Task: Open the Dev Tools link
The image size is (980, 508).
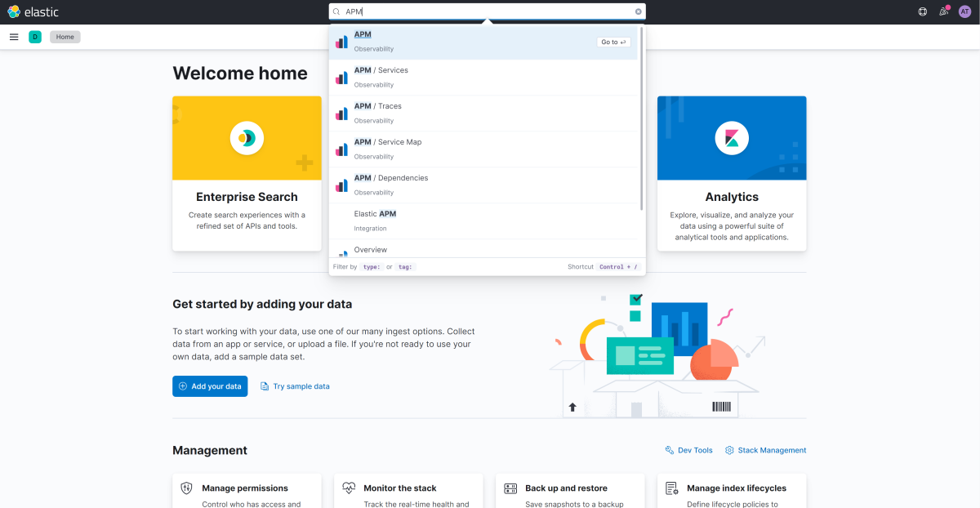Action: pos(688,450)
